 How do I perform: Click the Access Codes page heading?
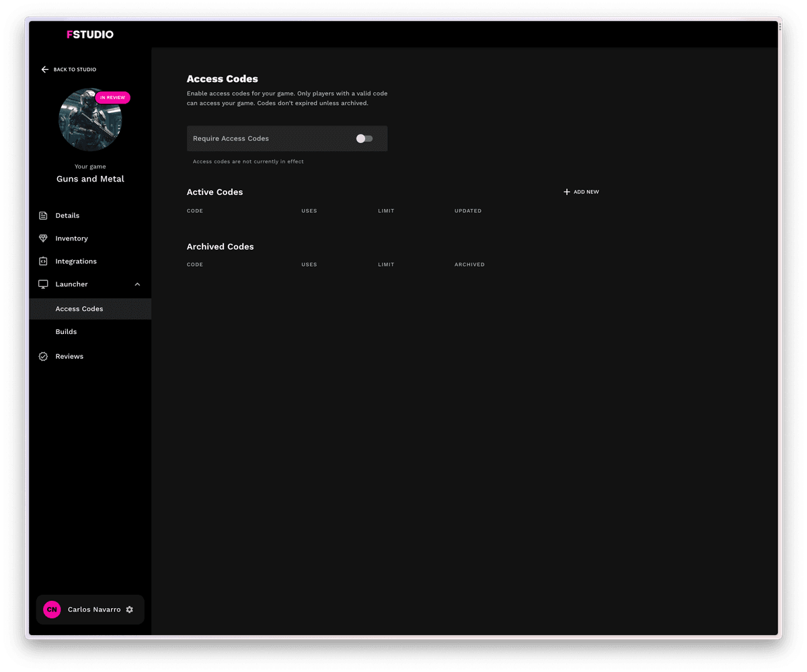223,79
